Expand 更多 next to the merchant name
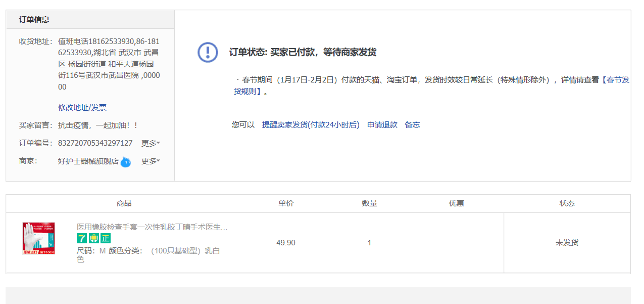 click(151, 161)
